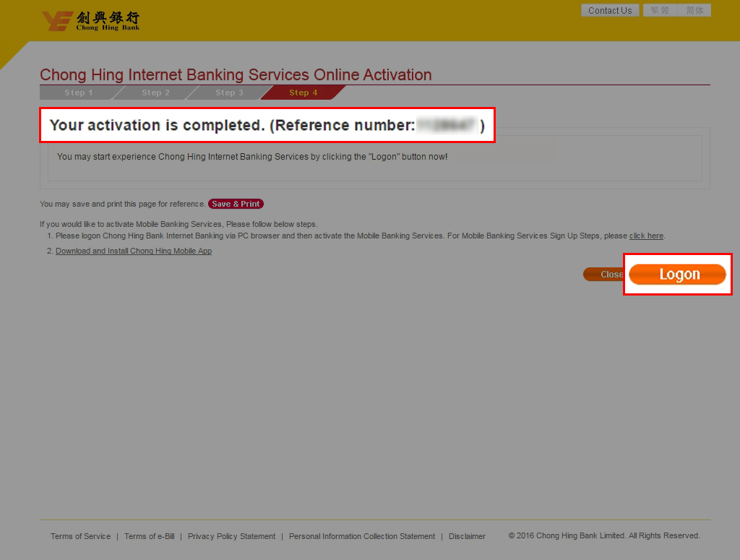Screen dimensions: 740x560
Task: Open the Terms of Service link
Action: (81, 536)
